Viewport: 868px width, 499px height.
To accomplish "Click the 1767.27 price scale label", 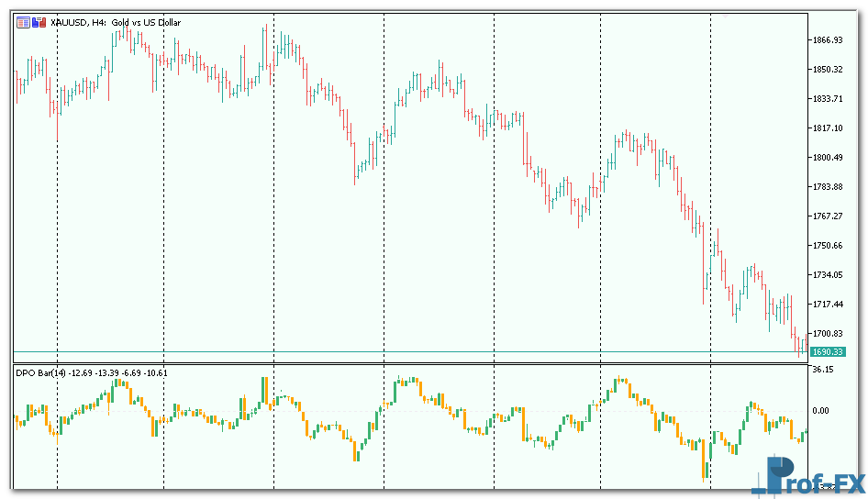I will (828, 216).
